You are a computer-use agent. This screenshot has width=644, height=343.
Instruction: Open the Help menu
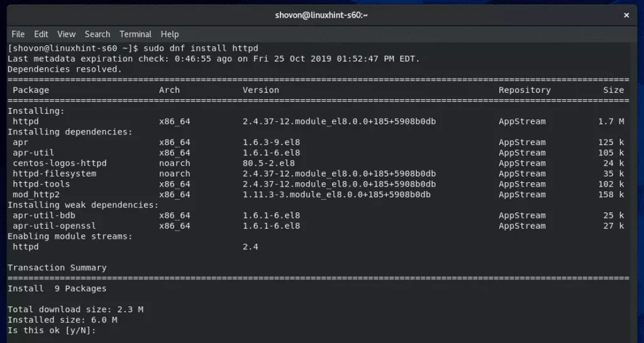point(170,34)
